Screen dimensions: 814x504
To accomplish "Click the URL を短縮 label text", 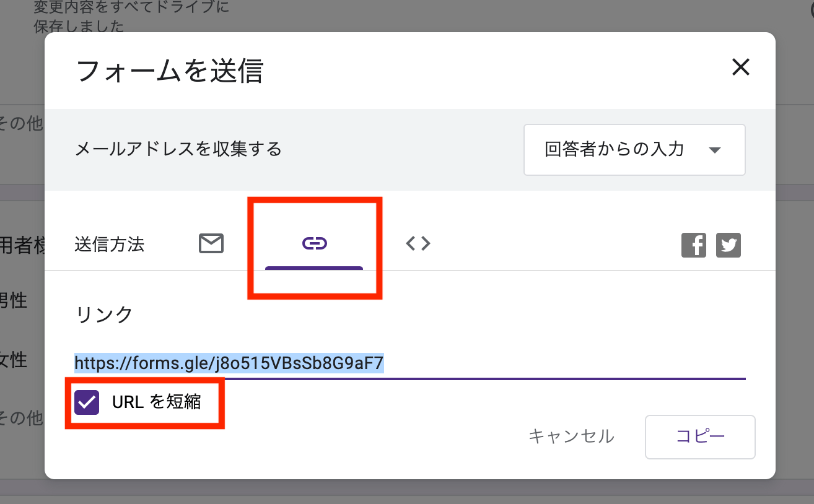I will point(156,402).
